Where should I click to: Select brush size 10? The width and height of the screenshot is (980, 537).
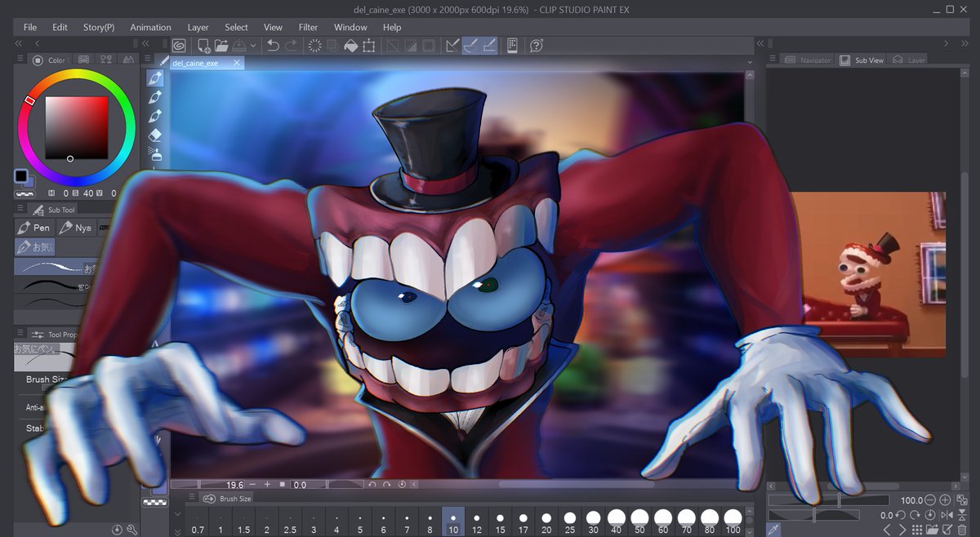click(x=453, y=521)
